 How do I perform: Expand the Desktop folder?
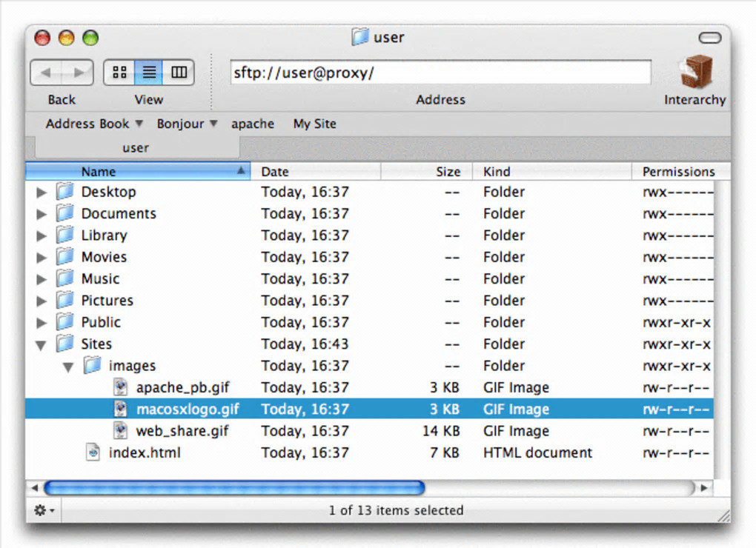(42, 193)
